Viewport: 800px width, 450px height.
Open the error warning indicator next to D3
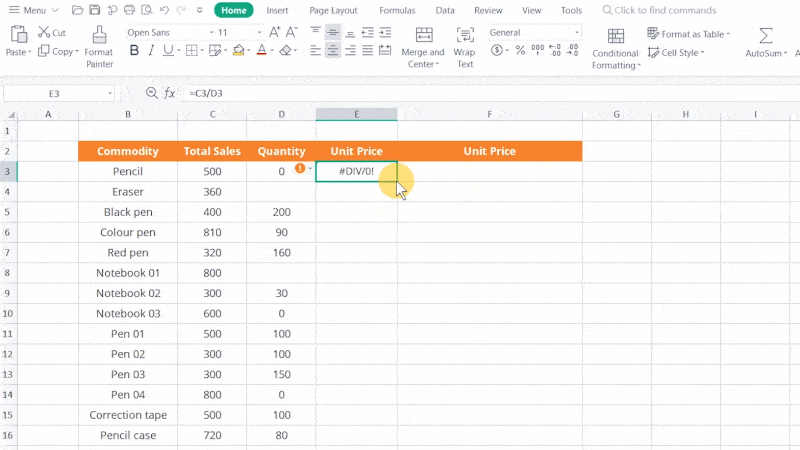pyautogui.click(x=300, y=168)
